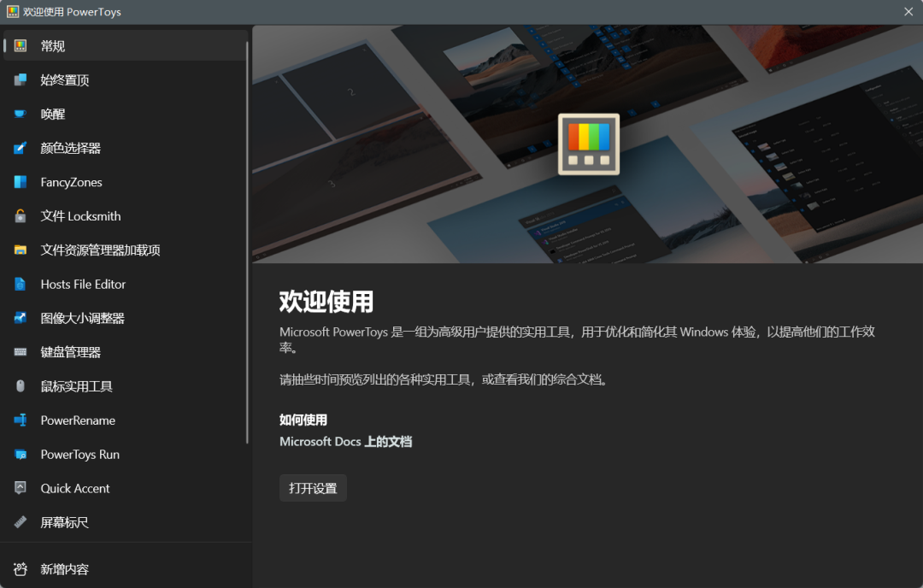This screenshot has height=588, width=923.
Task: Click the 如何使用 subheading
Action: (x=303, y=420)
